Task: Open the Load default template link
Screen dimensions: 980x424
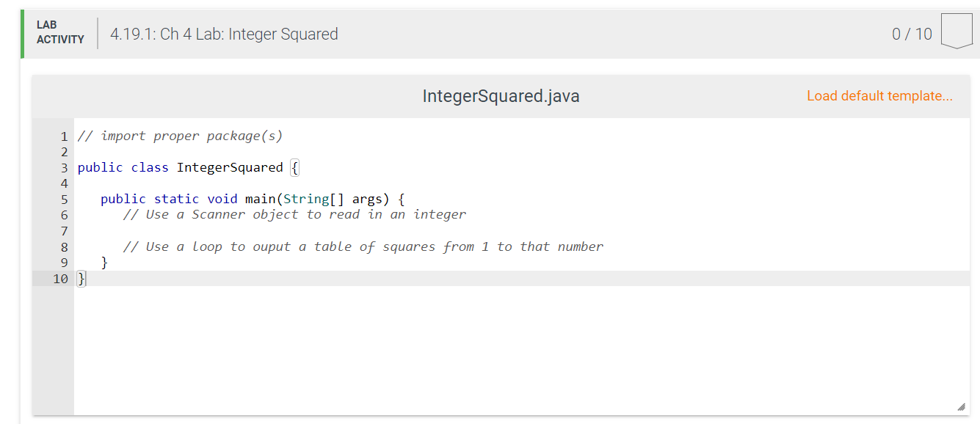Action: pyautogui.click(x=879, y=96)
